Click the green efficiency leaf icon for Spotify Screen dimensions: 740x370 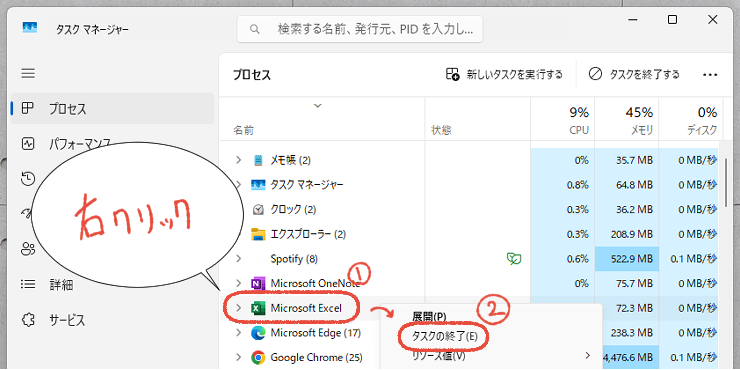pyautogui.click(x=513, y=259)
